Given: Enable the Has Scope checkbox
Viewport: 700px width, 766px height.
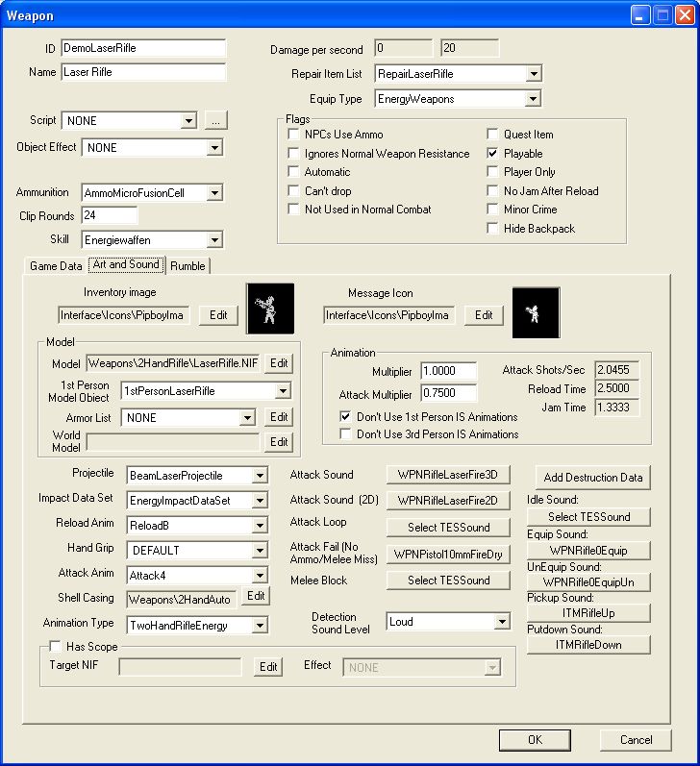Looking at the screenshot, I should pos(55,646).
